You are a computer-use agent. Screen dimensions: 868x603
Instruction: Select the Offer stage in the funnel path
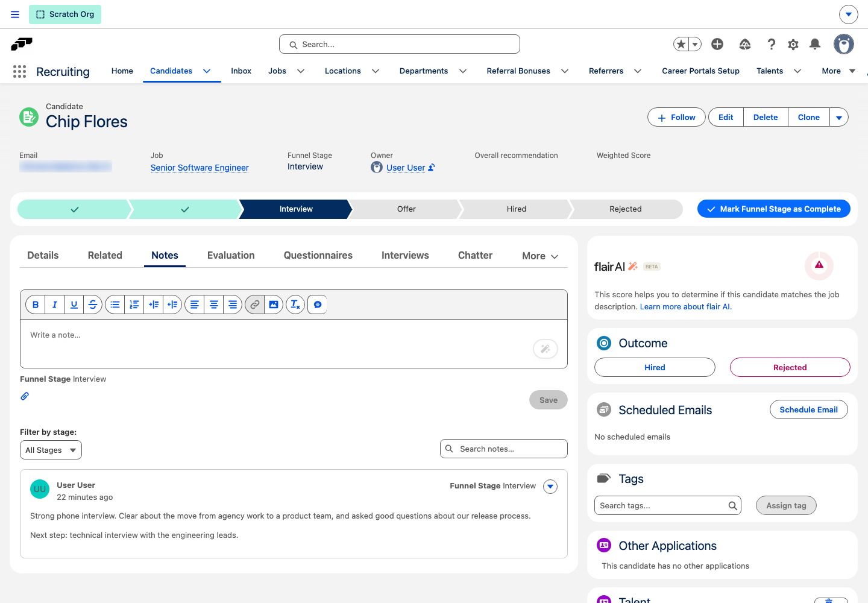click(x=406, y=209)
